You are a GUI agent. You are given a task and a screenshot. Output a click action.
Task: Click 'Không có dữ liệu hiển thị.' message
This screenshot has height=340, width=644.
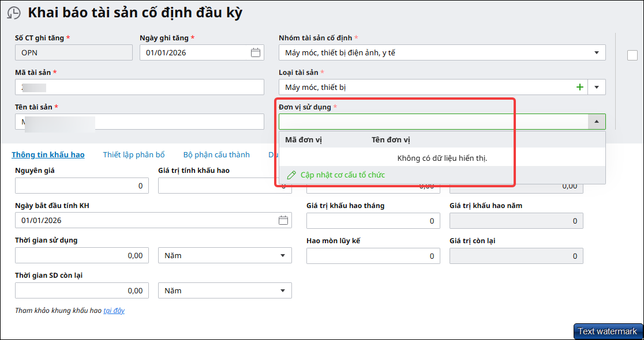[x=443, y=158]
